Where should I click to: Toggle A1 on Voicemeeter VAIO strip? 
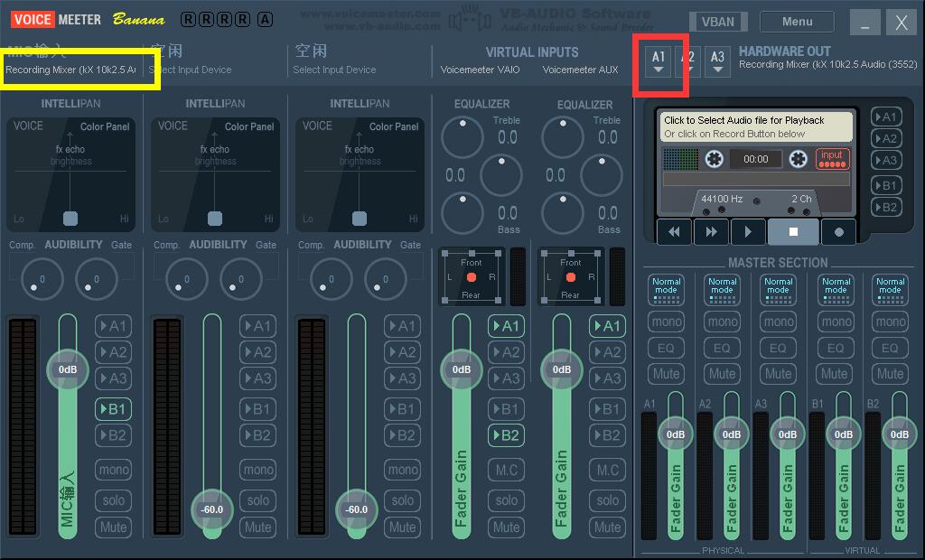[x=506, y=326]
